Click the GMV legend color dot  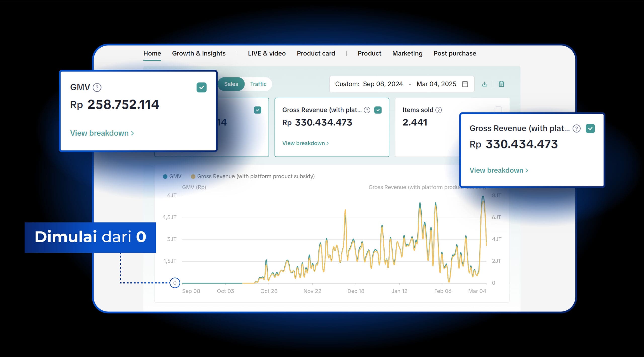tap(165, 176)
